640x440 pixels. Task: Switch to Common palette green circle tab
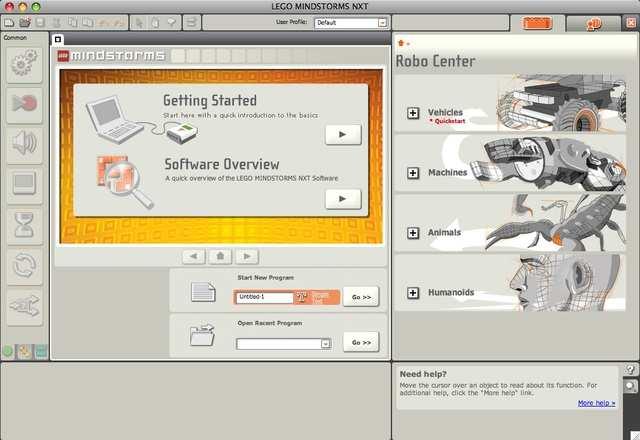pos(8,351)
